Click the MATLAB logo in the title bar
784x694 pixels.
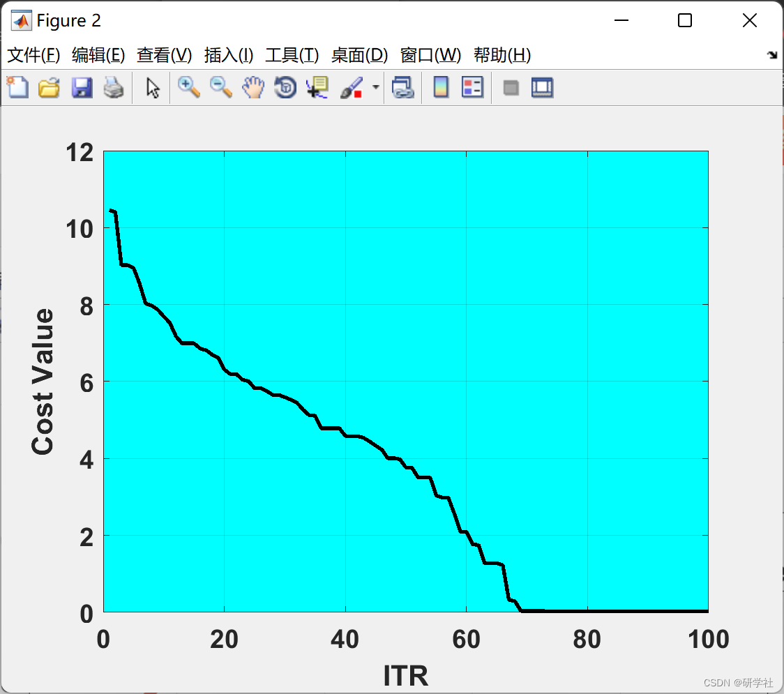(21, 20)
